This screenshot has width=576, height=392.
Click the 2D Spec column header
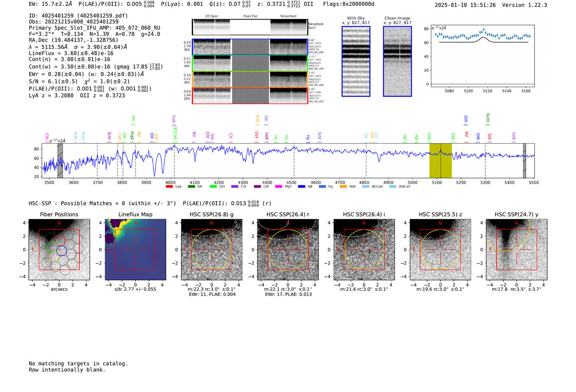click(x=212, y=16)
